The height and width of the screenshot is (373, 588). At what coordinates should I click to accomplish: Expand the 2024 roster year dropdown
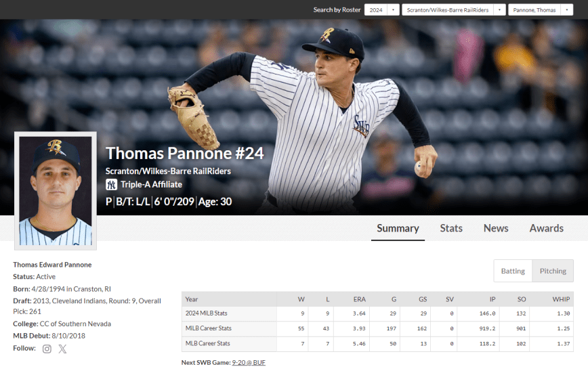pos(381,9)
